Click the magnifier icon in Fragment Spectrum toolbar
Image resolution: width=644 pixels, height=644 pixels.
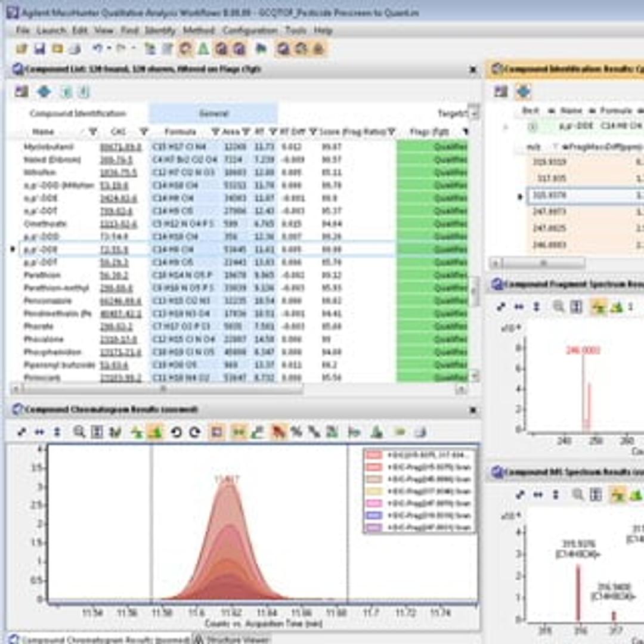click(558, 306)
